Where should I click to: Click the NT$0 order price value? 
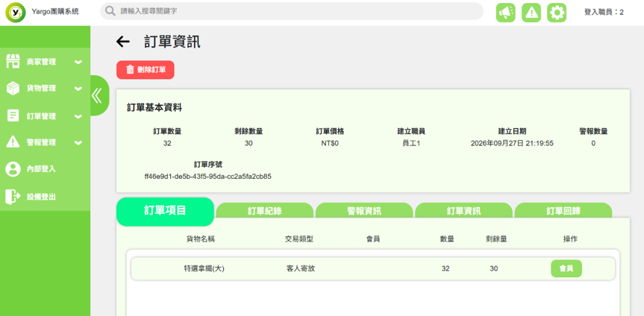coord(330,143)
